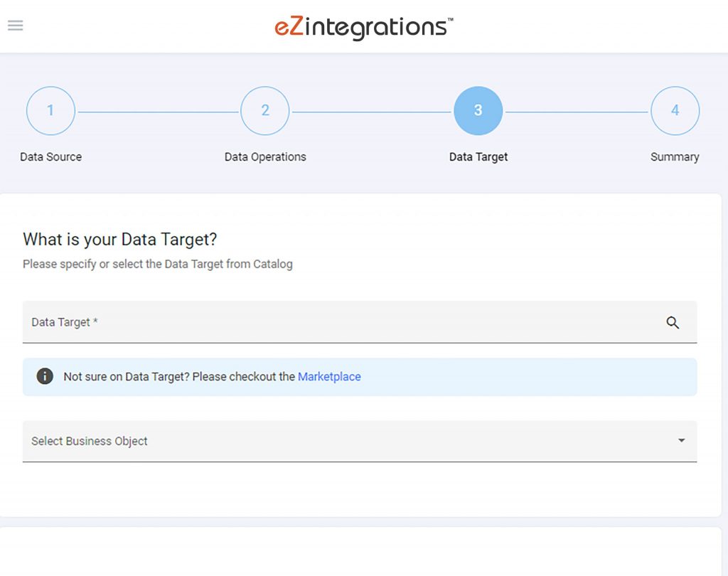Viewport: 728px width, 576px height.
Task: Click the Data Operations step label
Action: point(265,157)
